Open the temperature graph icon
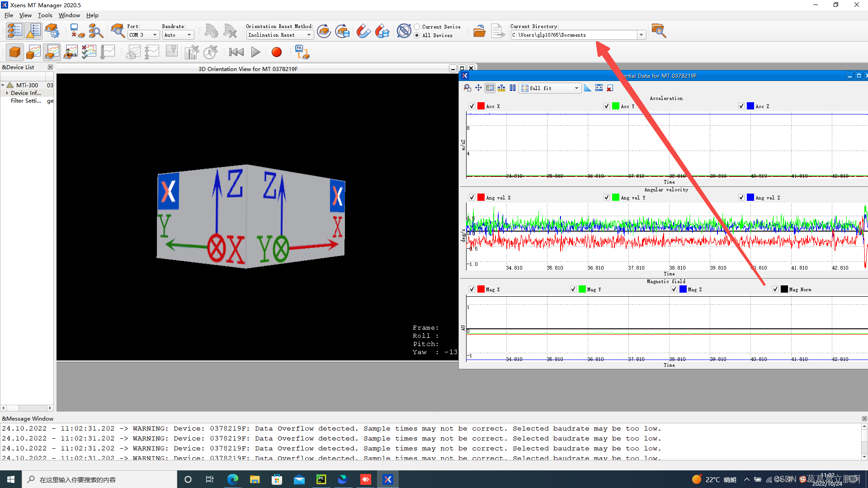Image resolution: width=868 pixels, height=488 pixels. 108,52
